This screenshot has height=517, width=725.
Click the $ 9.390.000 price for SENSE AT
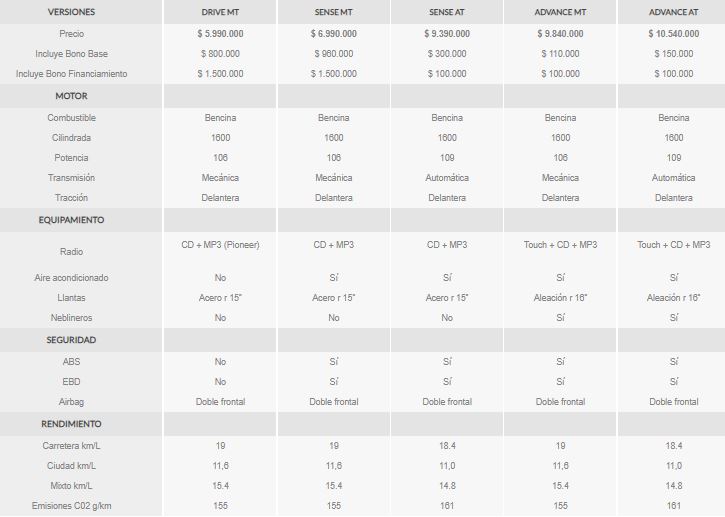(x=447, y=34)
